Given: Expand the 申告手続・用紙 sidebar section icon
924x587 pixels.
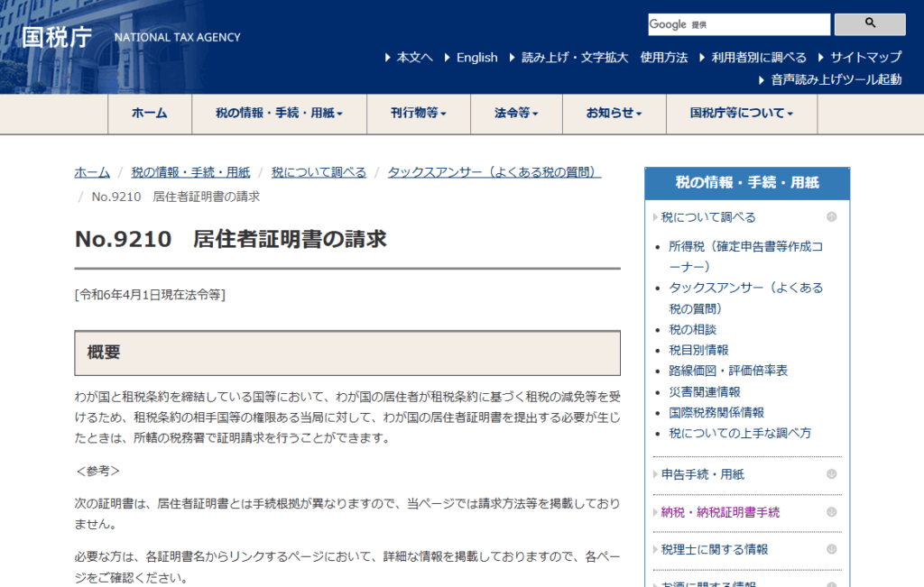Looking at the screenshot, I should coord(831,474).
